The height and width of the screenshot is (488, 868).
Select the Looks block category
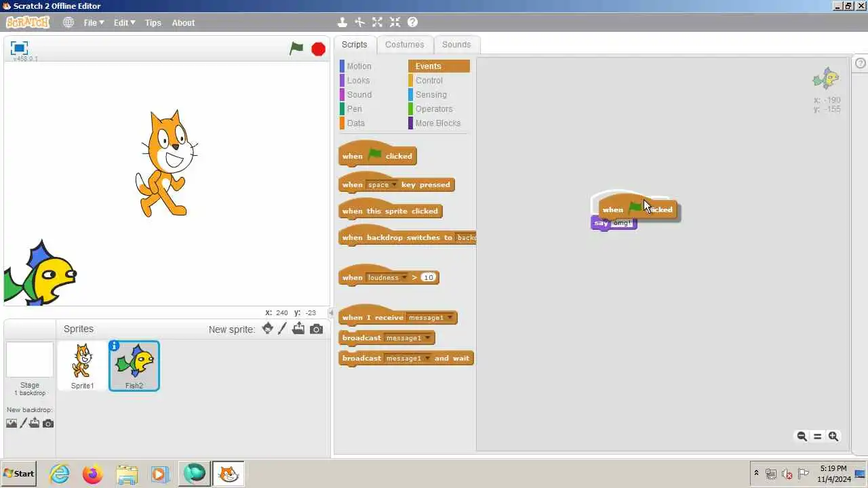point(358,80)
